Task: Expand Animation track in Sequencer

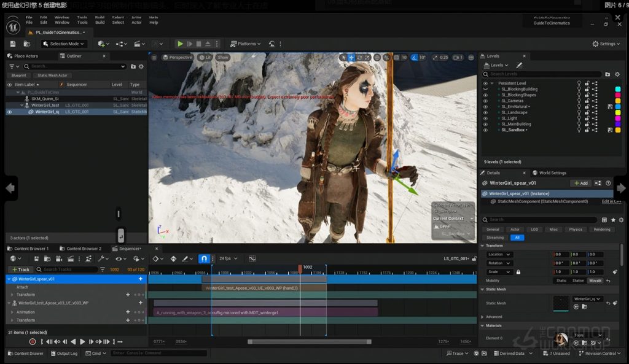Action: tap(12, 312)
